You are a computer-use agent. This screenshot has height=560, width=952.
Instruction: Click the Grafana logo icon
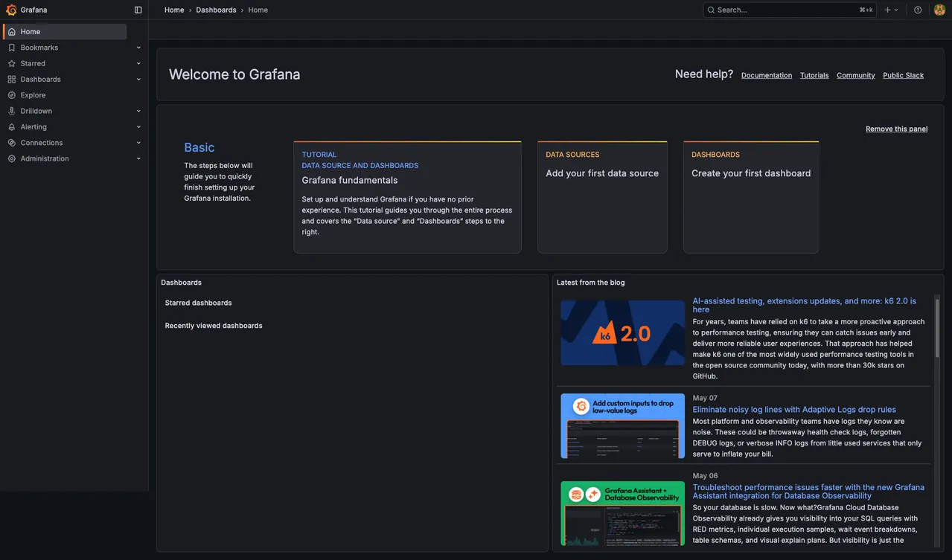[11, 10]
